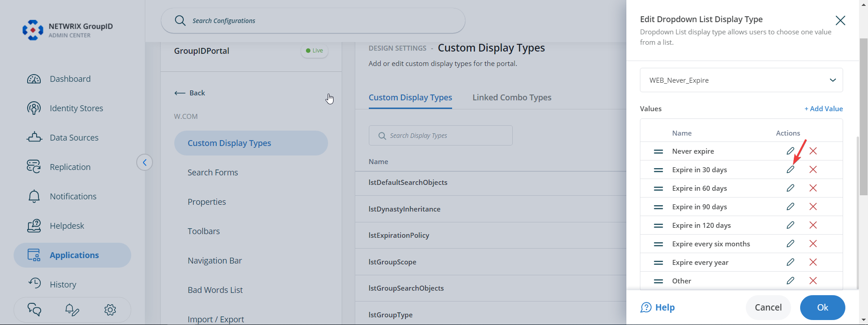Click the Help link
The height and width of the screenshot is (325, 868).
pyautogui.click(x=658, y=307)
